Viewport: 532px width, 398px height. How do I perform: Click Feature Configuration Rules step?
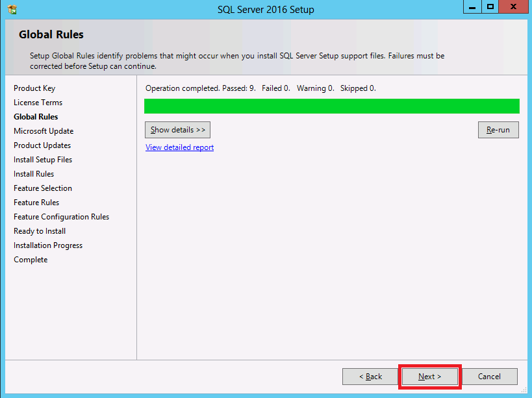click(62, 217)
